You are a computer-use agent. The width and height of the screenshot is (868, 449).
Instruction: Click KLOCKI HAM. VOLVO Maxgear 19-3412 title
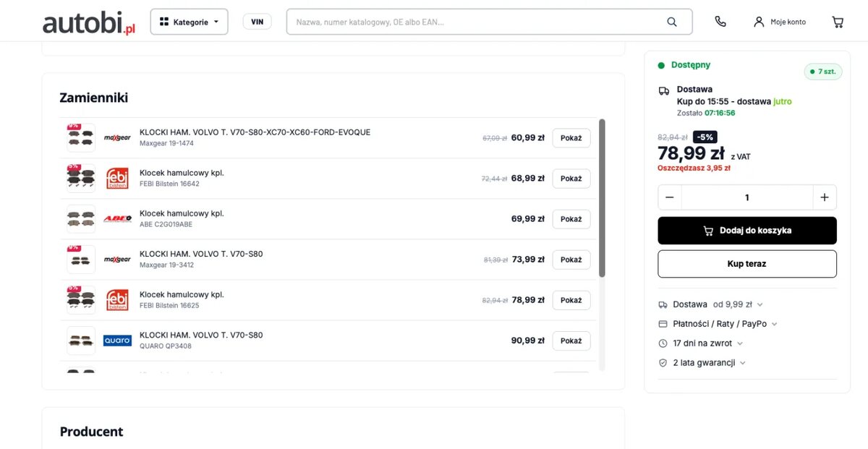coord(201,254)
